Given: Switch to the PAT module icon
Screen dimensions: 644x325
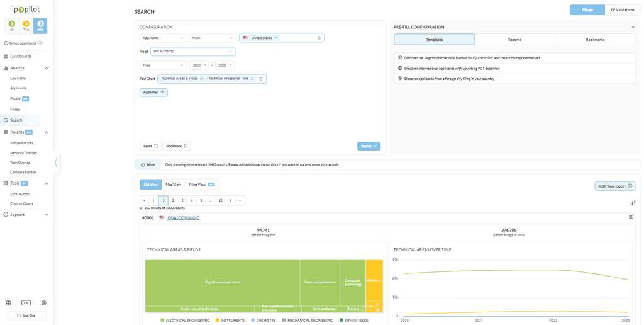Looking at the screenshot, I should [x=40, y=26].
